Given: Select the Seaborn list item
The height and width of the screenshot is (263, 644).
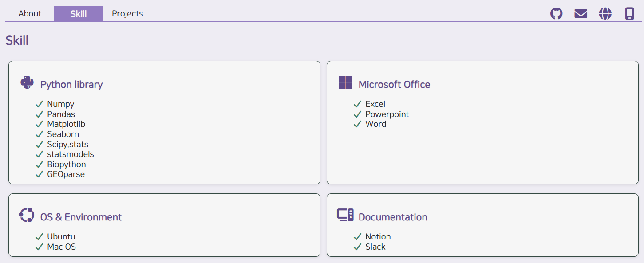Looking at the screenshot, I should [x=63, y=134].
